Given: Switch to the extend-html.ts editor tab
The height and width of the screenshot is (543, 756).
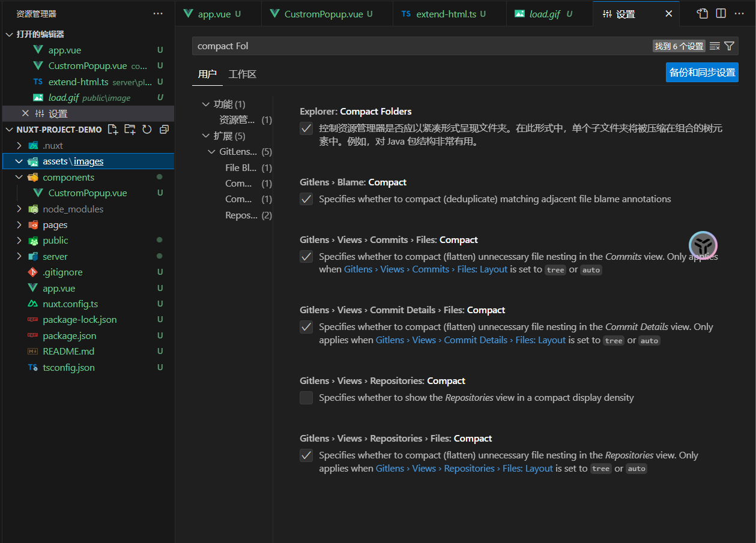Looking at the screenshot, I should [450, 14].
